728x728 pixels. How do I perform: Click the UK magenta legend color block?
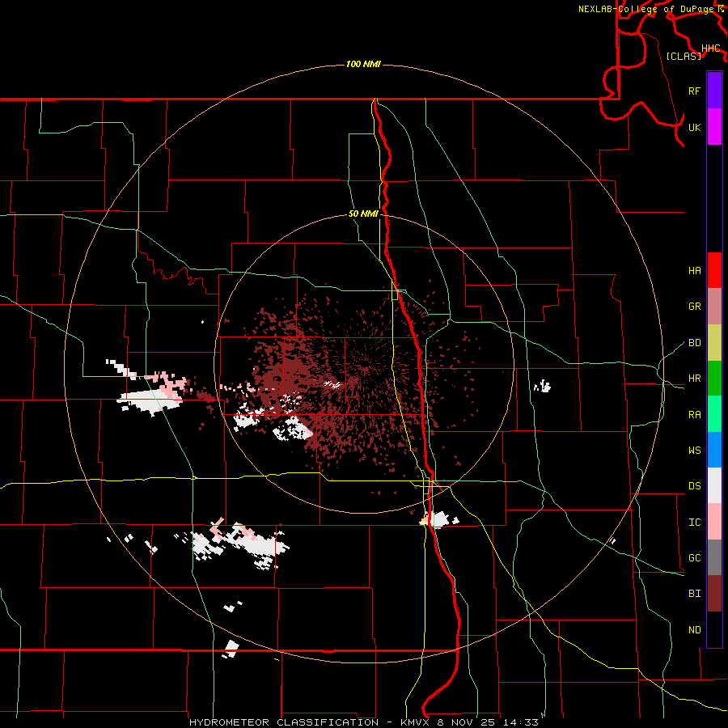[x=714, y=127]
